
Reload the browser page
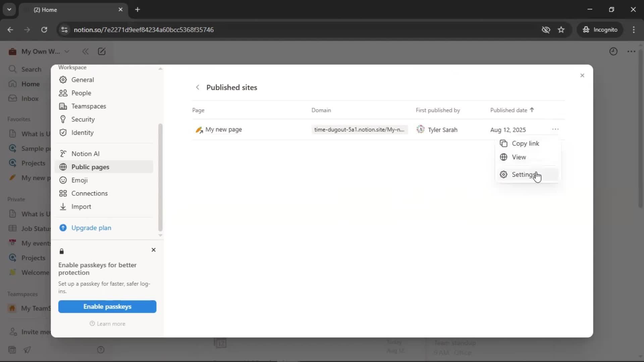point(44,30)
